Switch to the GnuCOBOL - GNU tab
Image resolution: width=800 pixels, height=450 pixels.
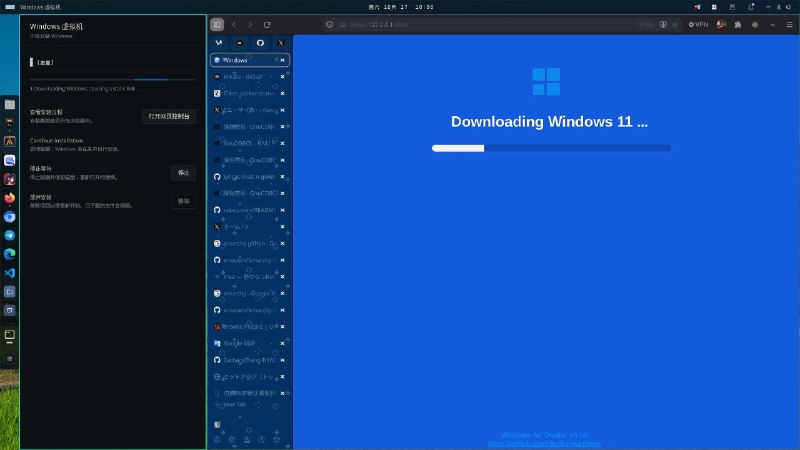coord(249,143)
